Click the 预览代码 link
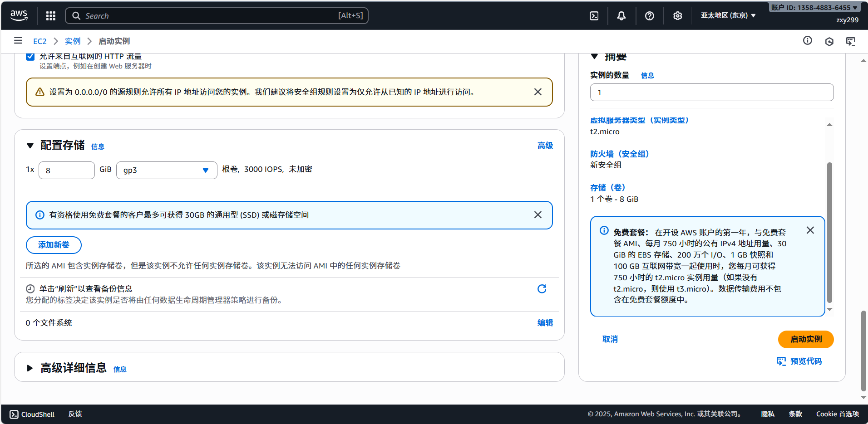868x424 pixels. coord(806,361)
